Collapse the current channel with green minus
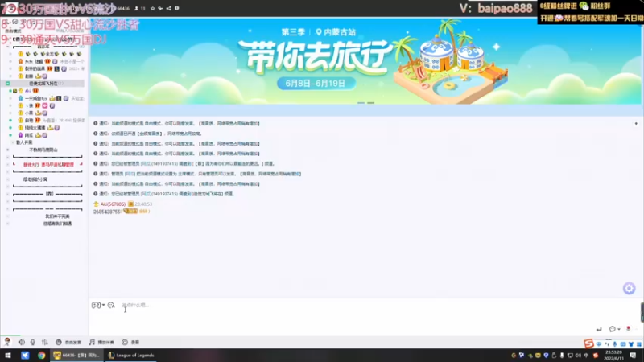The image size is (644, 362). 7,84
